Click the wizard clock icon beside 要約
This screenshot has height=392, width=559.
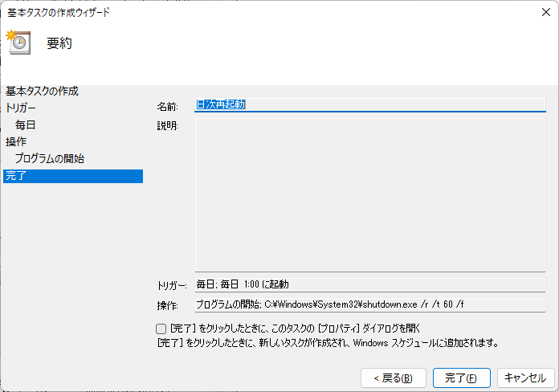[x=18, y=43]
